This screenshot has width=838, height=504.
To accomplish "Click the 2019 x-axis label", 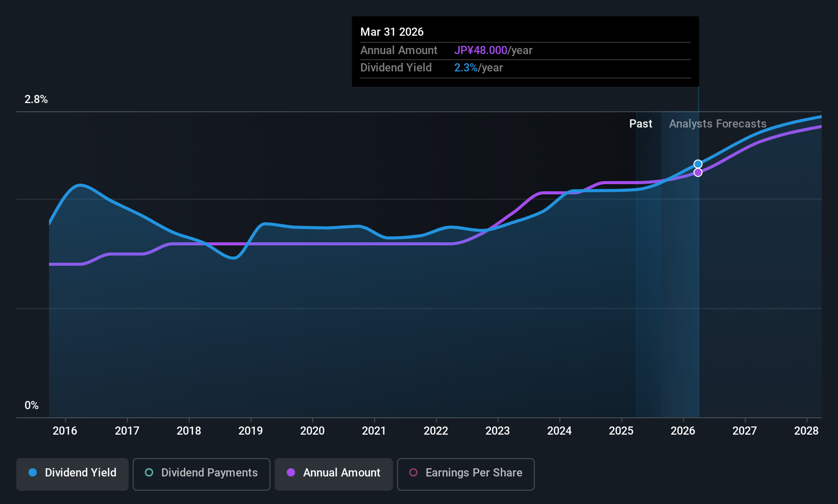I will [251, 431].
